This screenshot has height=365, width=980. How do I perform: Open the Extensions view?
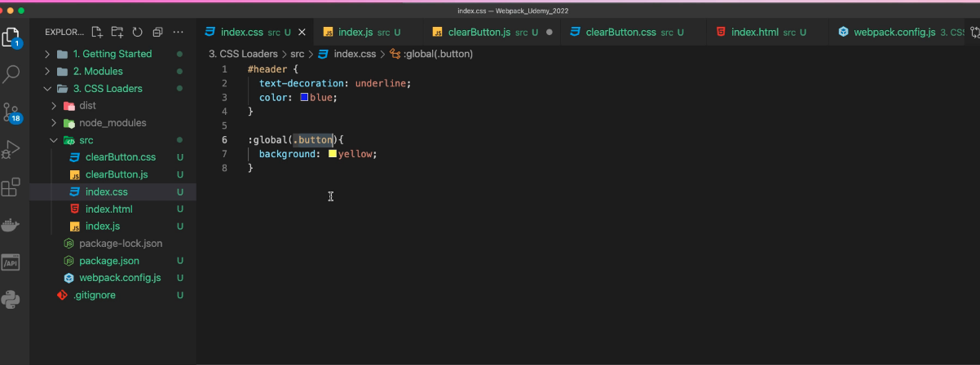coord(11,187)
